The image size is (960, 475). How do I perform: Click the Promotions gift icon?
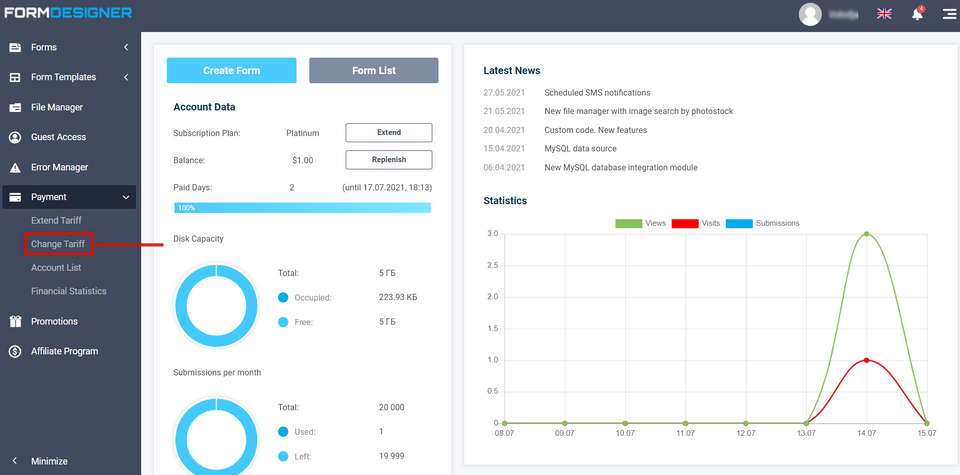tap(15, 322)
